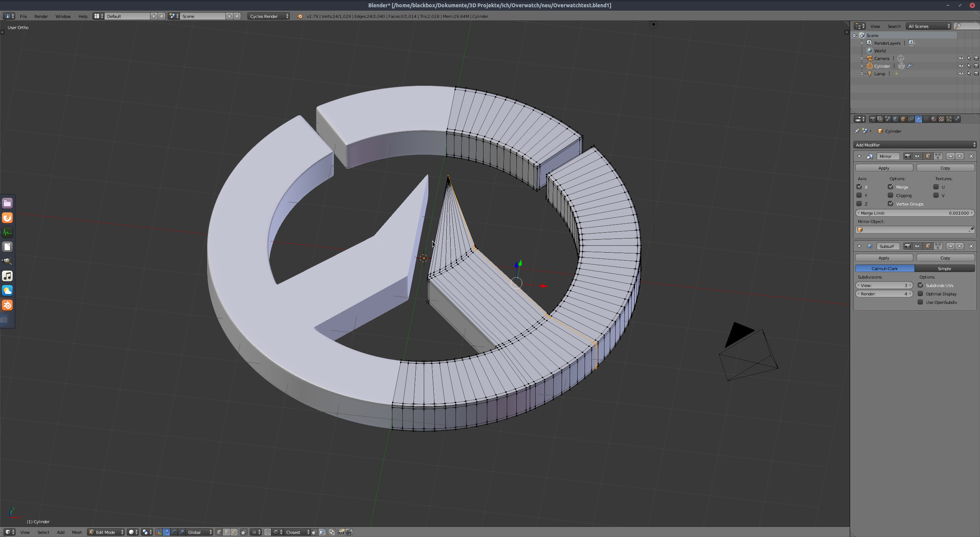This screenshot has height=537, width=980.
Task: Open the music player dock icon
Action: (7, 276)
